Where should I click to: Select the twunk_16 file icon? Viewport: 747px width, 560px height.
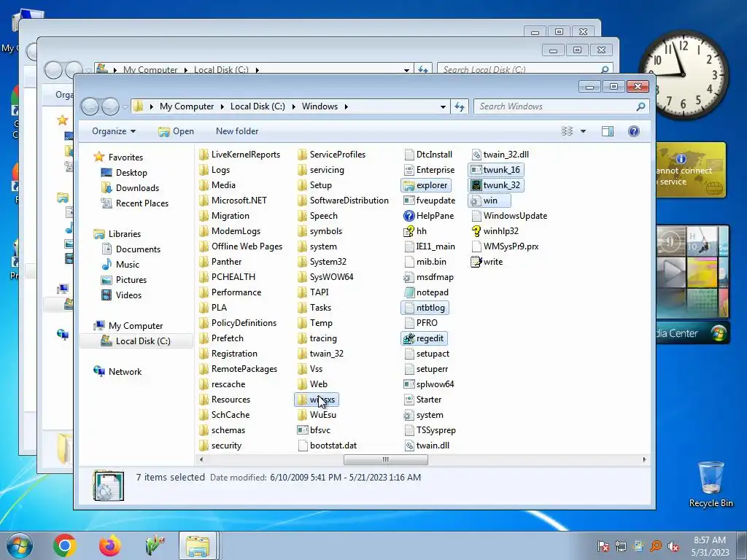(476, 170)
